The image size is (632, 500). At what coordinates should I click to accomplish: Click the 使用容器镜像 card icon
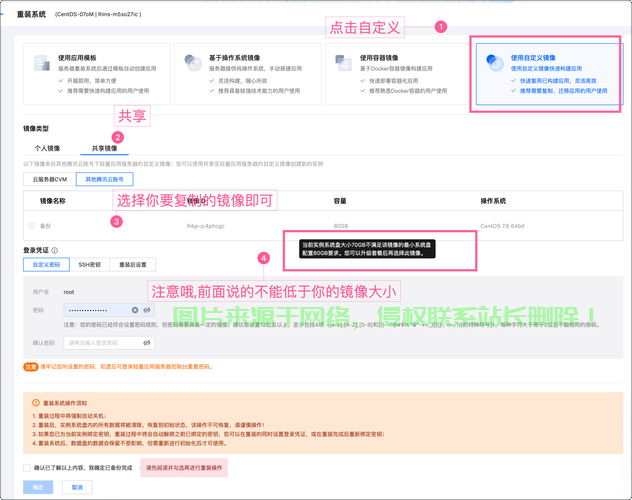(344, 63)
